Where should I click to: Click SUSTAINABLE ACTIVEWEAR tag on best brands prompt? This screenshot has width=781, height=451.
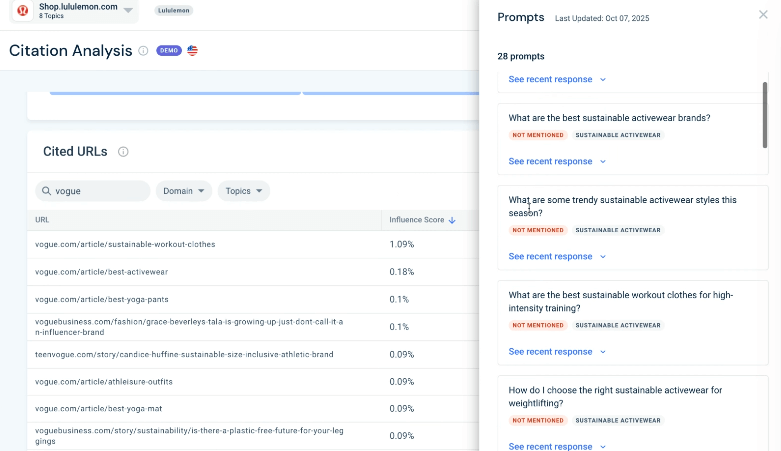(618, 135)
